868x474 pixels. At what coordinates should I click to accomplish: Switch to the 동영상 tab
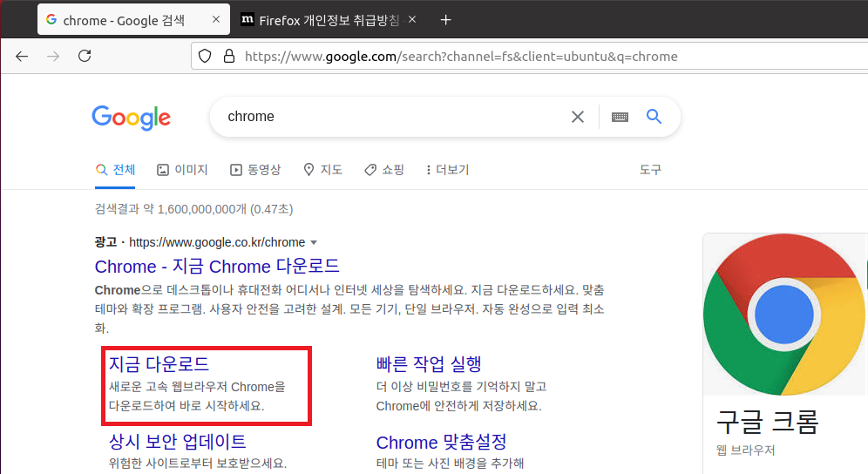[255, 170]
